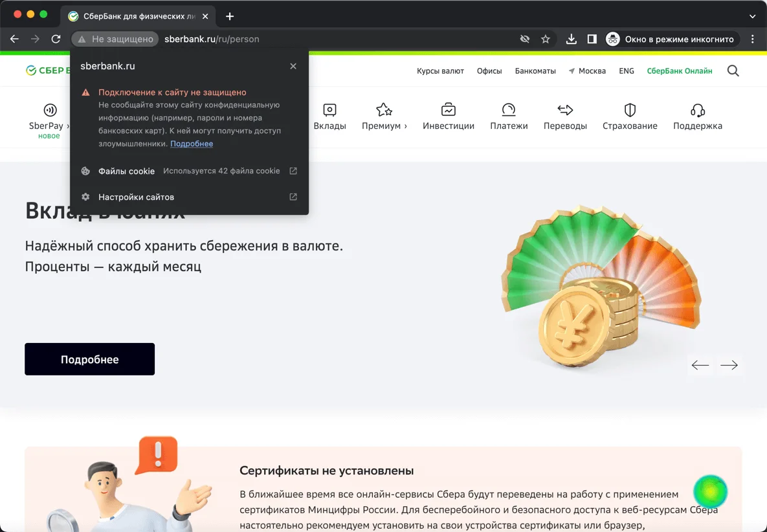Viewport: 767px width, 532px height.
Task: Click the gear icon in popup
Action: click(85, 197)
